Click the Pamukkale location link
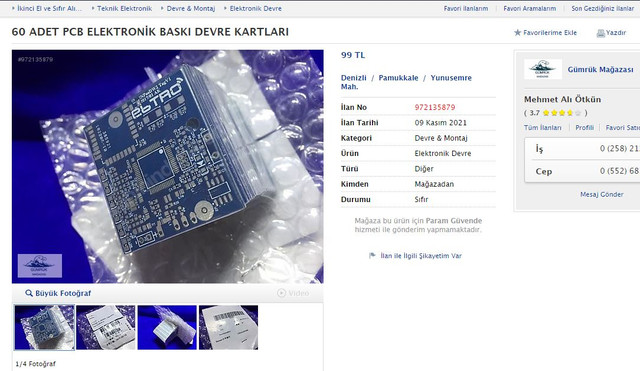 coord(398,78)
